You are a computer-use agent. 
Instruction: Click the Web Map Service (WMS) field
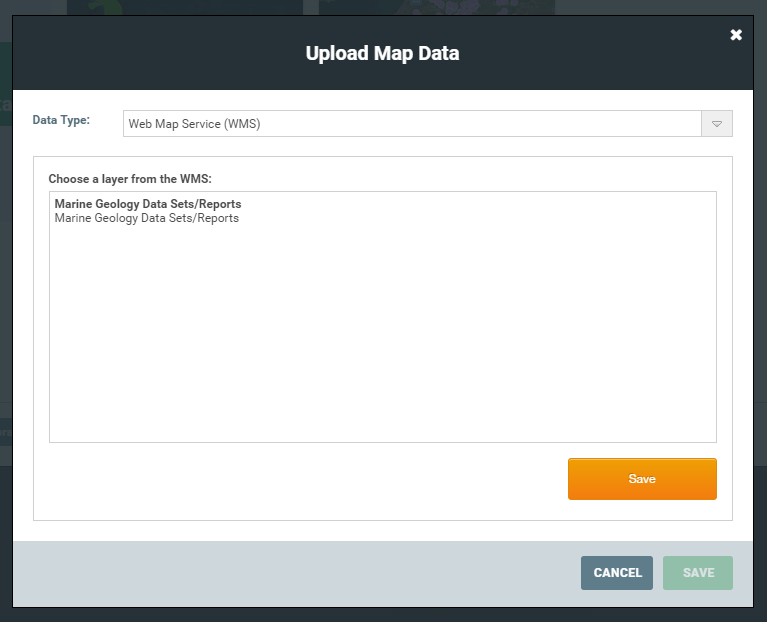pyautogui.click(x=412, y=124)
